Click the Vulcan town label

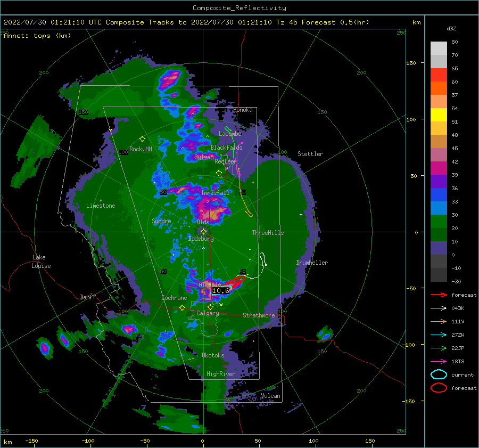point(270,396)
